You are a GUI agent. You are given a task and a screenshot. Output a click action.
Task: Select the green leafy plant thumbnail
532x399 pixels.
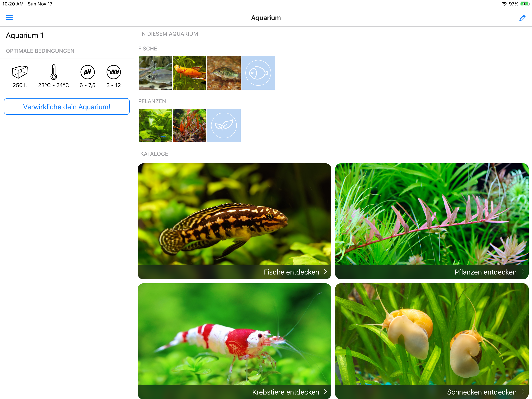(x=155, y=125)
